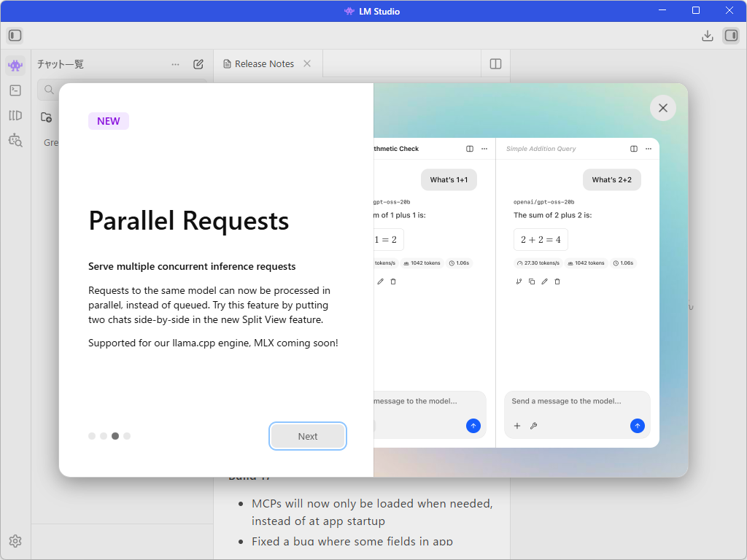Image resolution: width=747 pixels, height=560 pixels.
Task: Click the '2 + 2 = 4' formula box
Action: [x=541, y=239]
